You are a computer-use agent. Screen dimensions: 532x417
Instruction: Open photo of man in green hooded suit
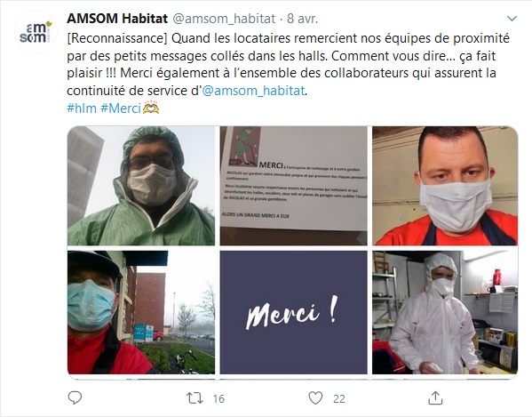pyautogui.click(x=141, y=186)
